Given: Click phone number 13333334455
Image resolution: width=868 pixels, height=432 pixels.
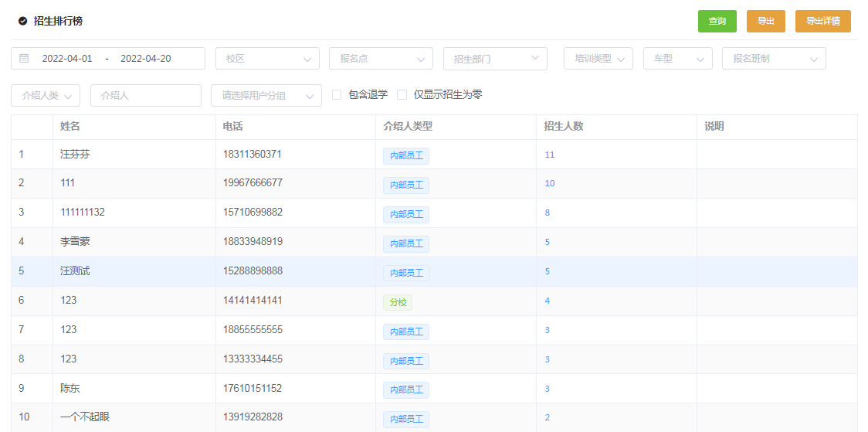Looking at the screenshot, I should [x=253, y=359].
